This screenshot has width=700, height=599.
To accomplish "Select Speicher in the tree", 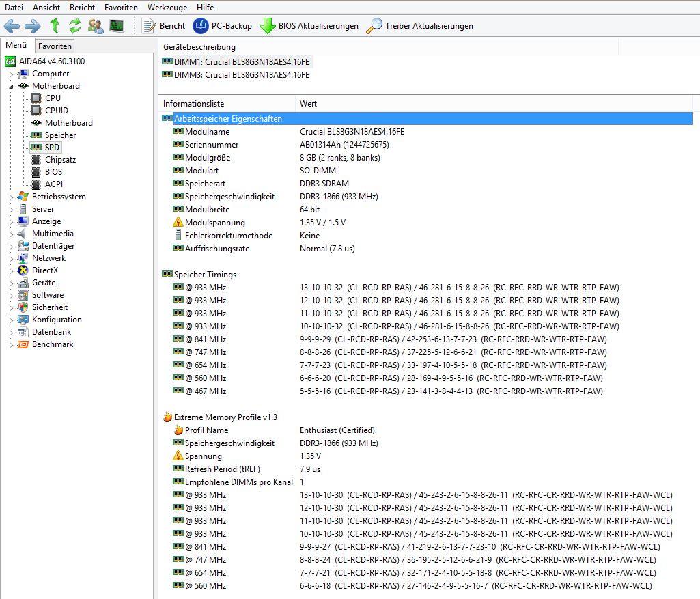I will 53,135.
